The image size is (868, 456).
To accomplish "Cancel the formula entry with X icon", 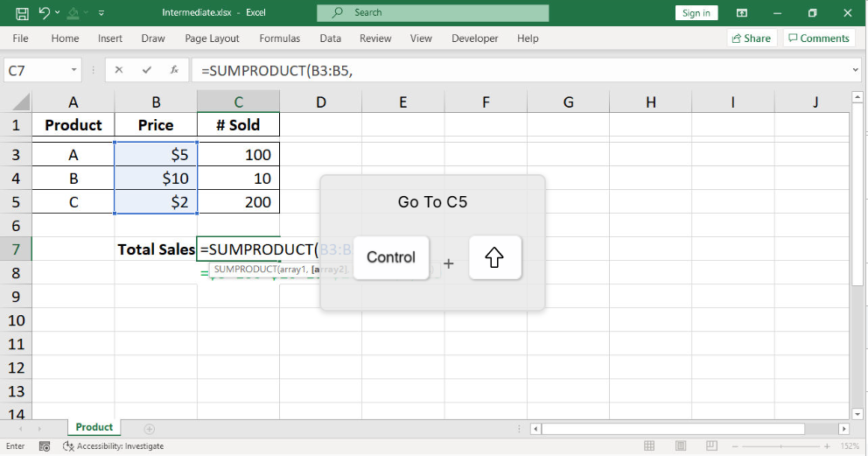I will 118,70.
